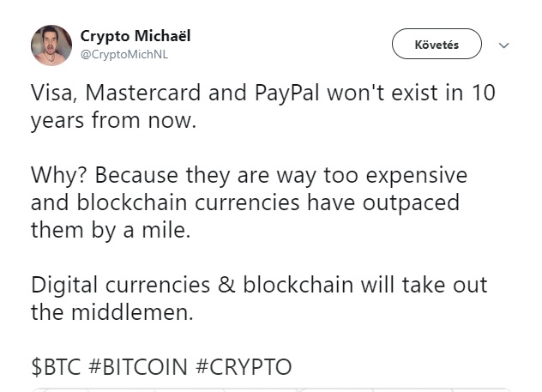Click the Crypto Michaël display name

click(135, 37)
